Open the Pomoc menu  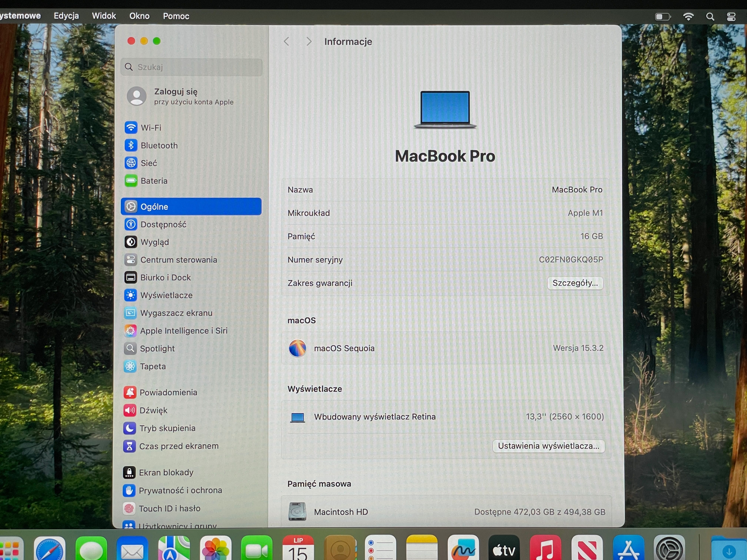click(x=176, y=16)
